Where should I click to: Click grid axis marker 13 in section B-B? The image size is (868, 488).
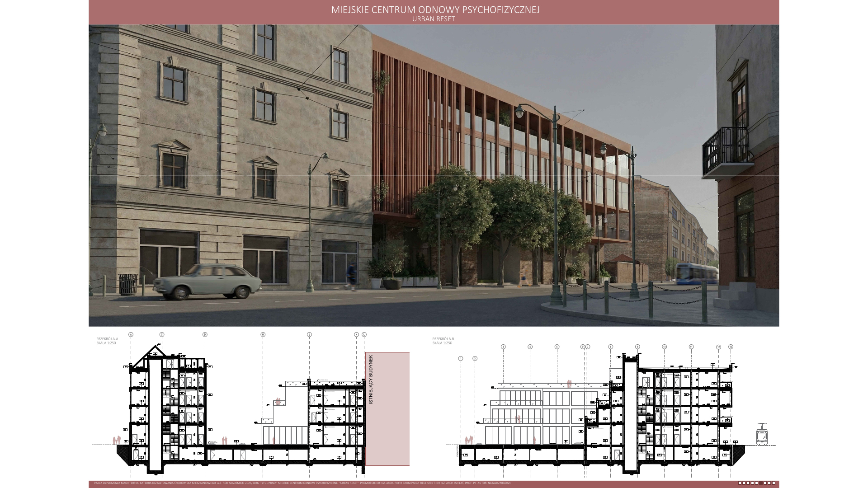[731, 347]
